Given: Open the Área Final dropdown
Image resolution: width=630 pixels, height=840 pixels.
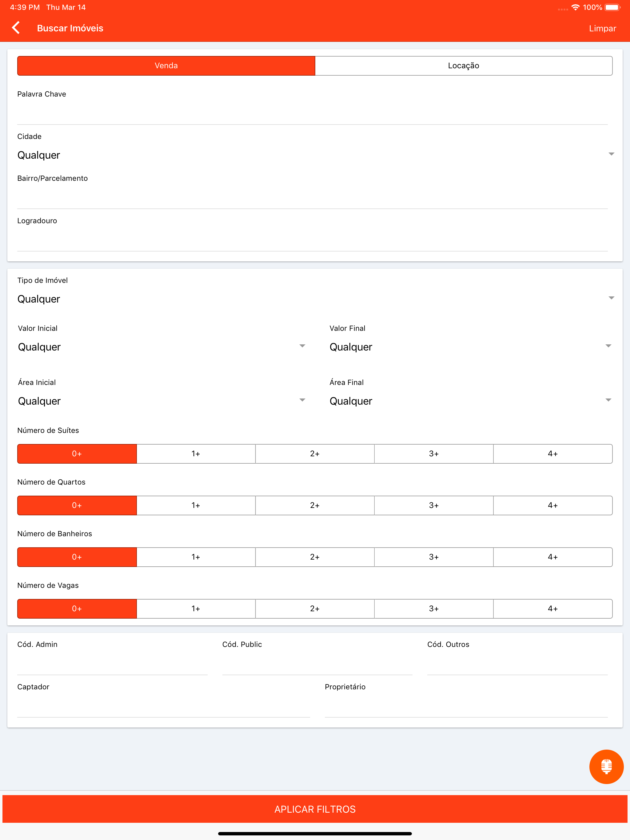Looking at the screenshot, I should click(470, 401).
